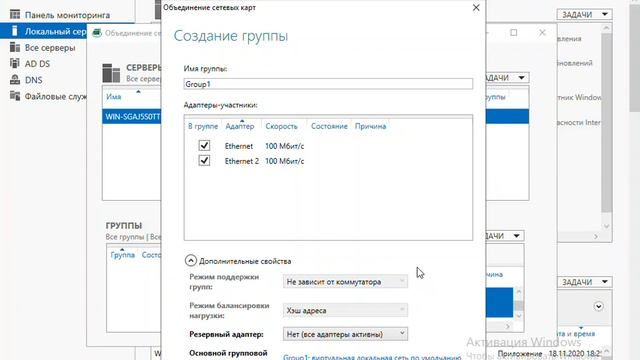Click the Ethernet 2 adapter name
This screenshot has width=640, height=360.
click(242, 161)
